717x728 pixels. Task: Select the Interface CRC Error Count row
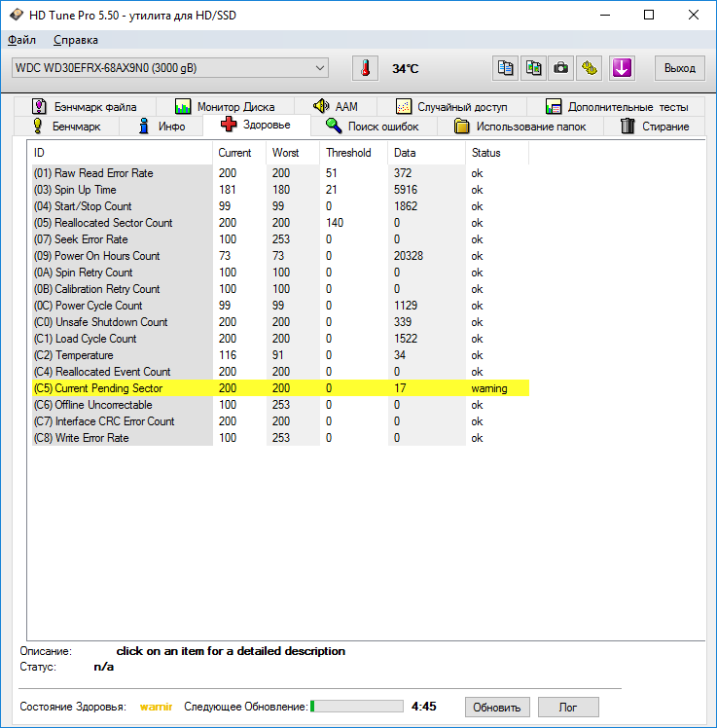[280, 421]
